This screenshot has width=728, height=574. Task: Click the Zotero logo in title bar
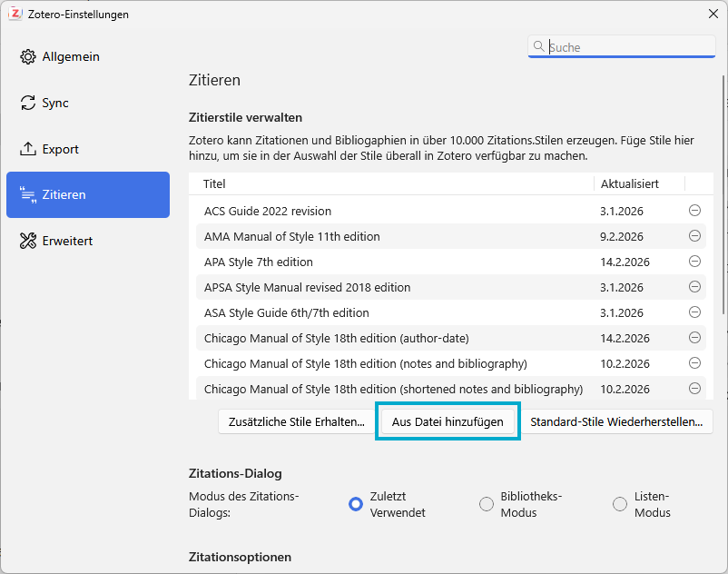coord(15,14)
